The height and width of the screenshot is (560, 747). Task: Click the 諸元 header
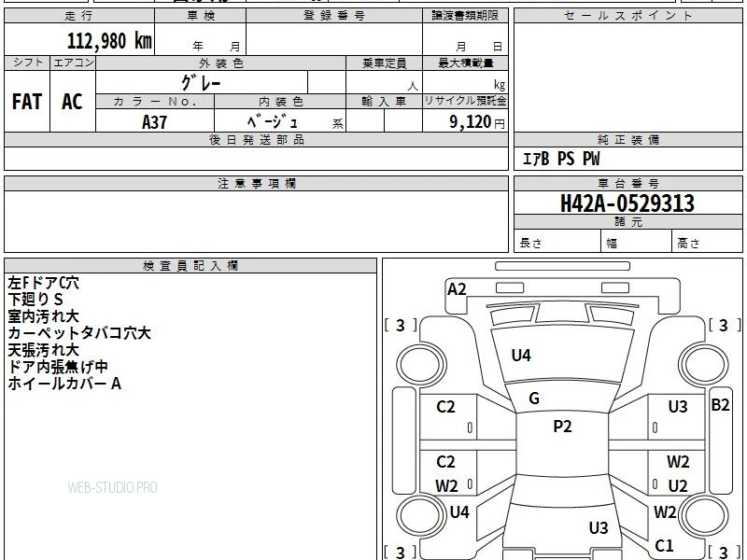[627, 222]
